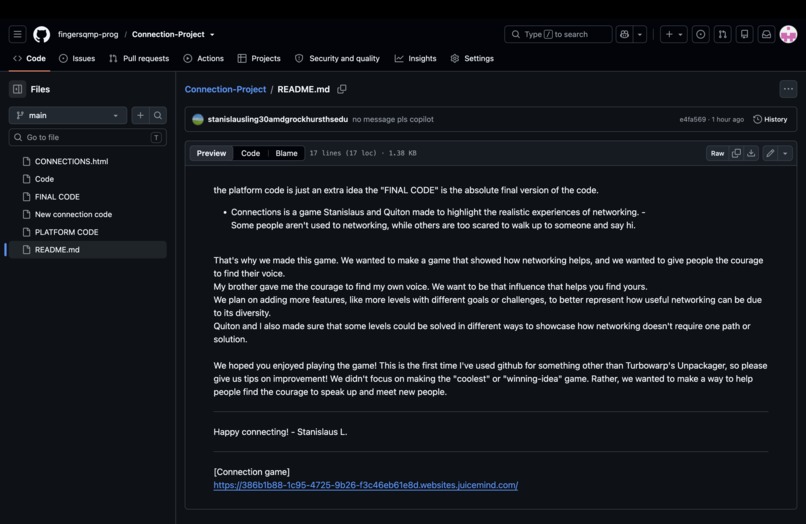Screen dimensions: 806x524
Task: Open Copilot chat icon in header
Action: tap(625, 34)
